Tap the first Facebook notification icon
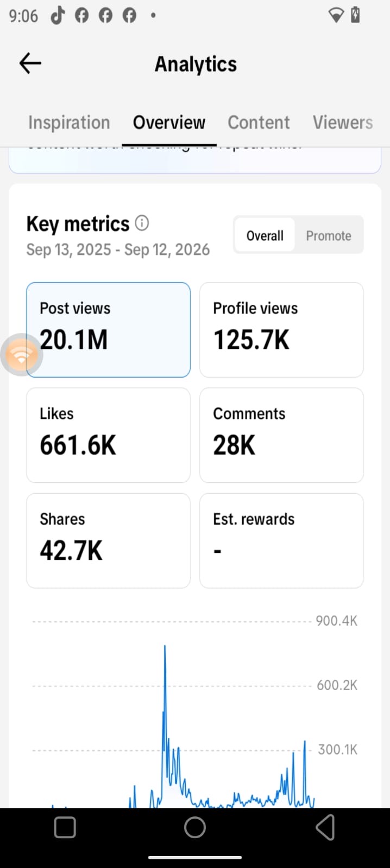 click(81, 16)
